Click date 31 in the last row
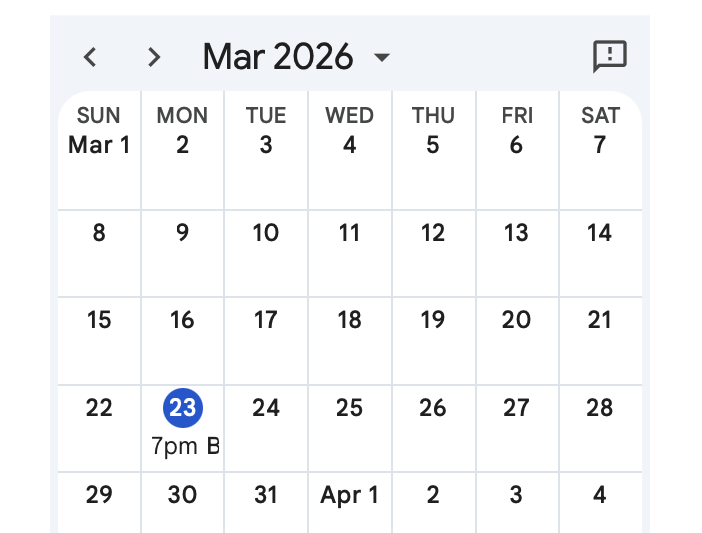This screenshot has height=533, width=702. tap(265, 495)
